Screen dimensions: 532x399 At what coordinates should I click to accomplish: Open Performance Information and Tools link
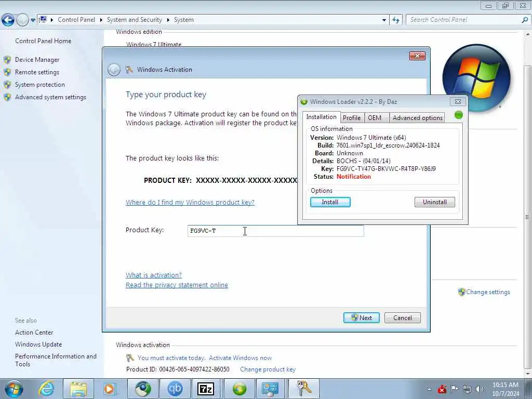tap(56, 361)
